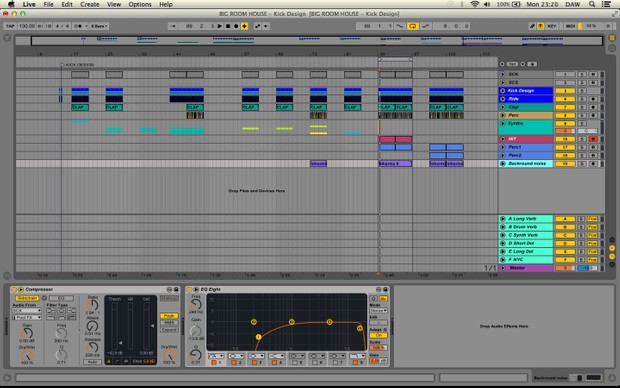Fold the Synths track

click(x=503, y=124)
